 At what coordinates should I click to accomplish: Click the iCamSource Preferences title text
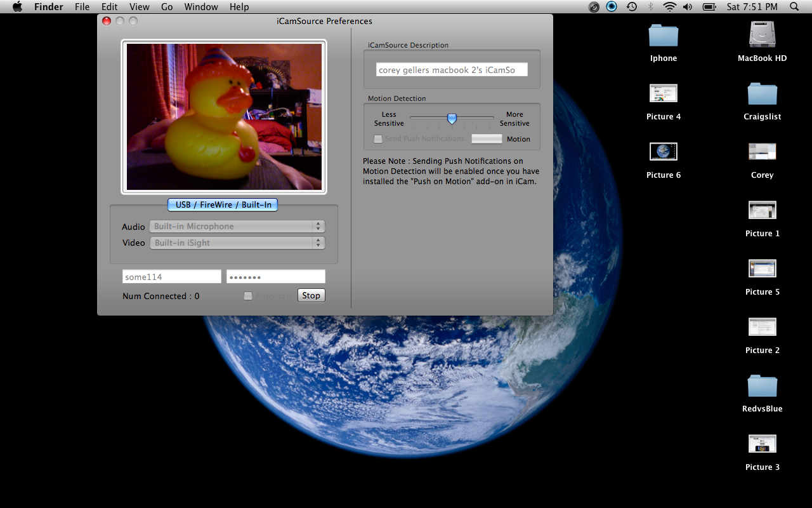point(324,21)
